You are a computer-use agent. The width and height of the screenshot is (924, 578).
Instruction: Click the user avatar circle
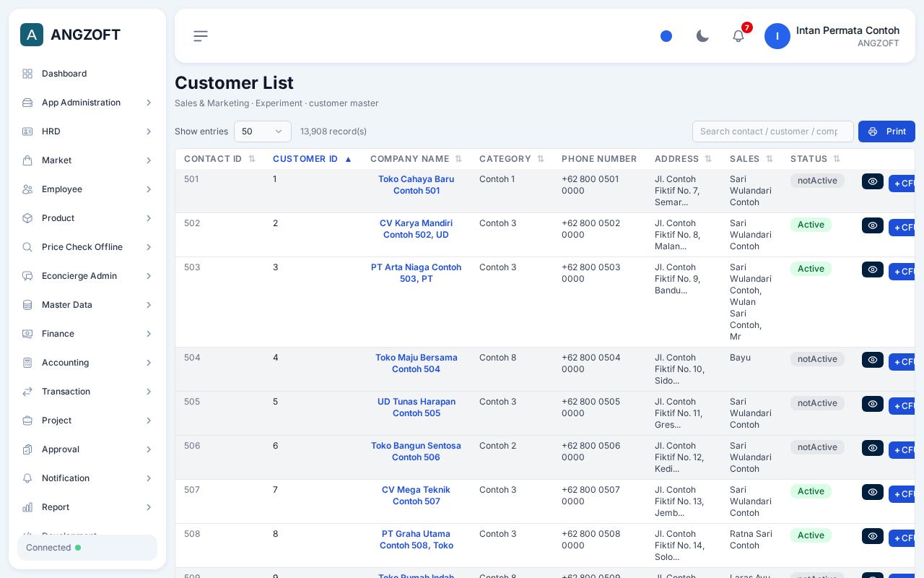(x=777, y=36)
